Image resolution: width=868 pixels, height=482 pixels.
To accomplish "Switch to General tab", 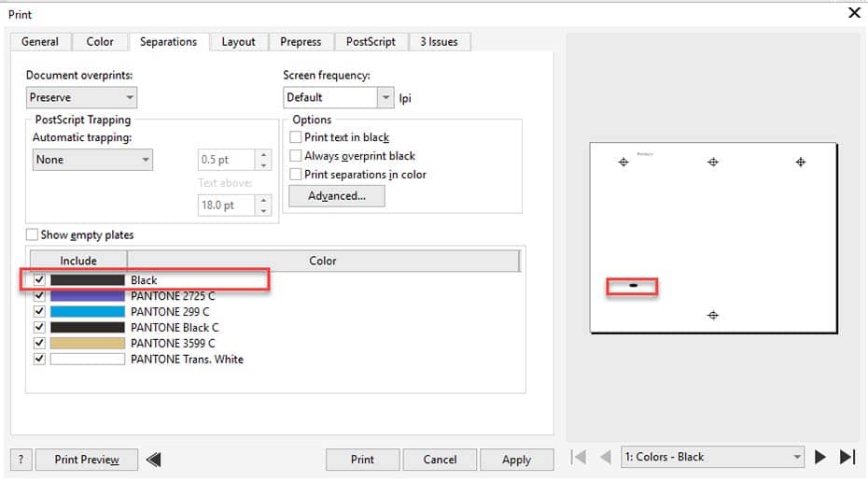I will pos(40,41).
